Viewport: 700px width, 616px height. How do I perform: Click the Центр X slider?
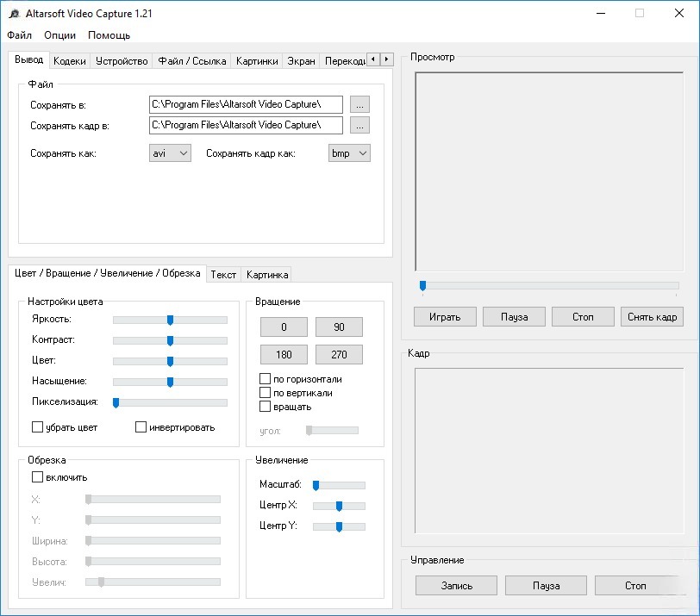pos(339,506)
